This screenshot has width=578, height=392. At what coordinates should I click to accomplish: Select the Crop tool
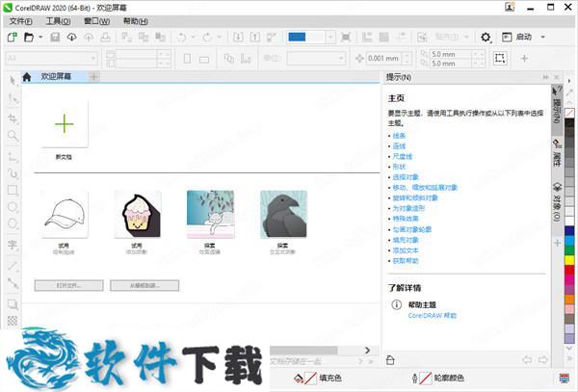tap(13, 118)
